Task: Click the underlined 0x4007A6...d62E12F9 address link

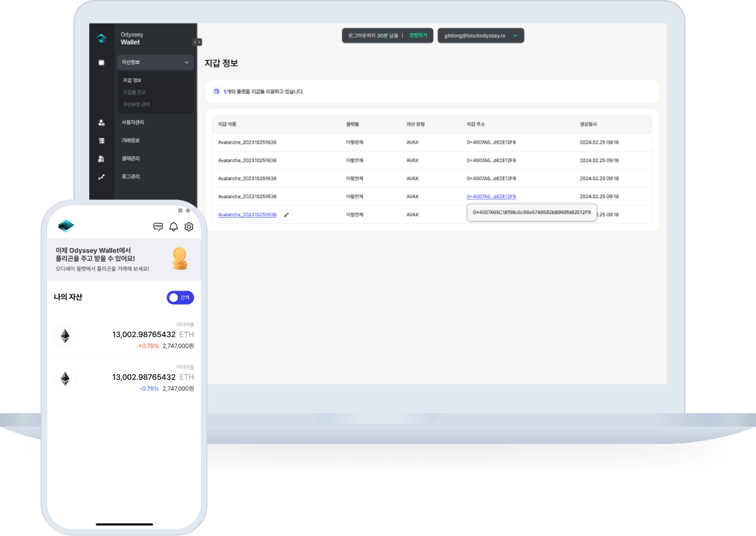Action: [491, 197]
